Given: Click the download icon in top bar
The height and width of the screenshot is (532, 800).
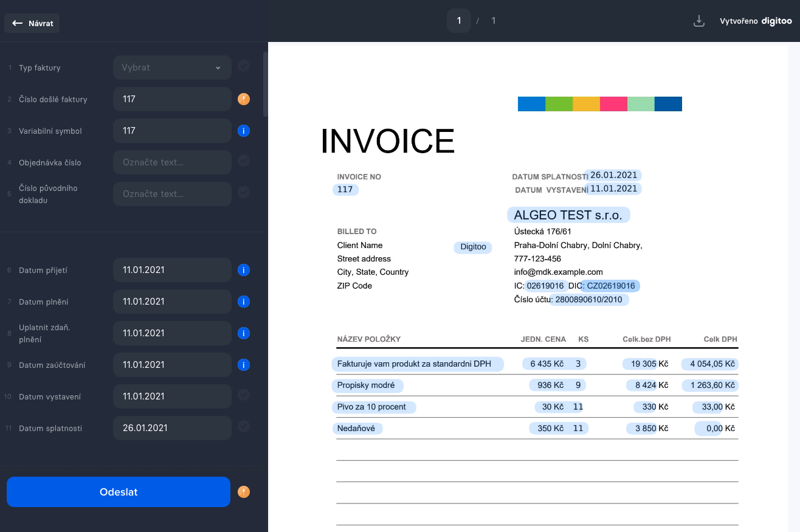Looking at the screenshot, I should (699, 21).
